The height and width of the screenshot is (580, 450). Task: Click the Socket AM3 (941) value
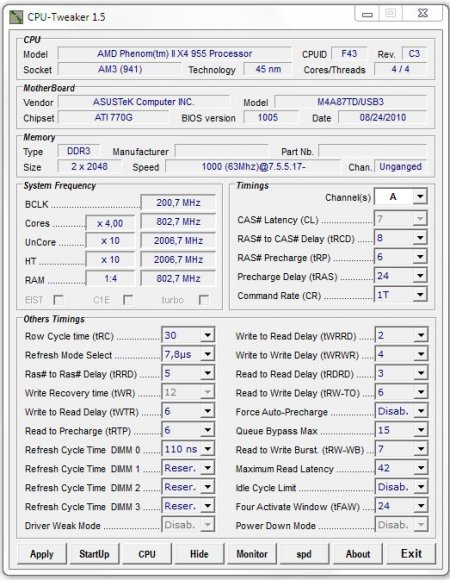click(x=120, y=69)
